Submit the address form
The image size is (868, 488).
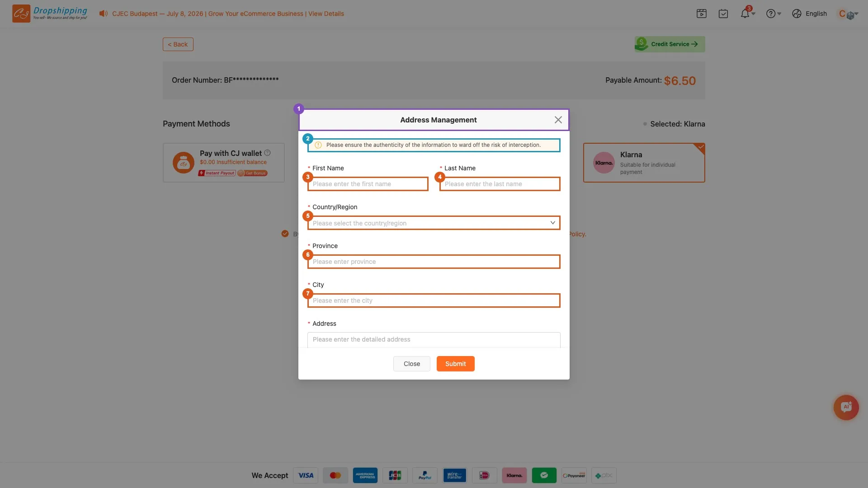tap(455, 364)
